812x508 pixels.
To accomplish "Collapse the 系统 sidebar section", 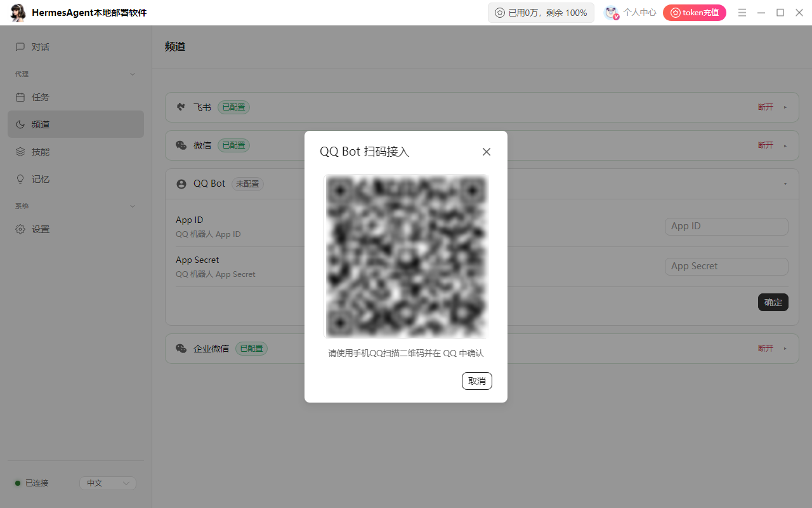I will point(133,206).
